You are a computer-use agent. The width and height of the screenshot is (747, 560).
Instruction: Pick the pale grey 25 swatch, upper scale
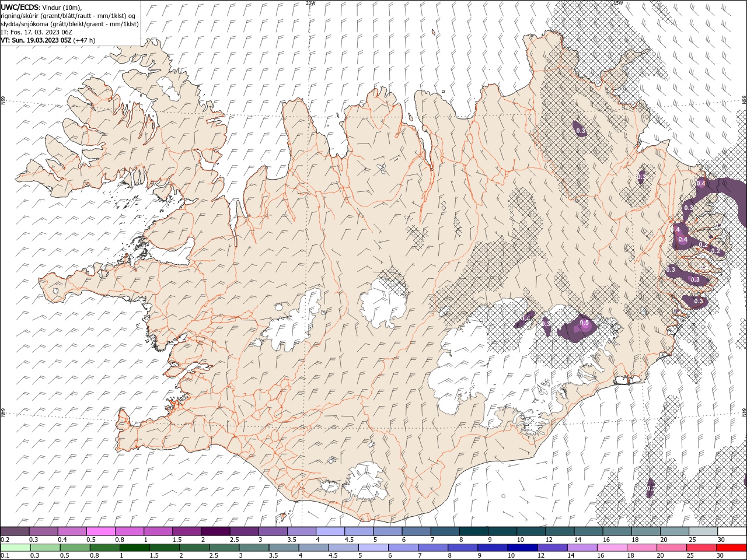704,531
